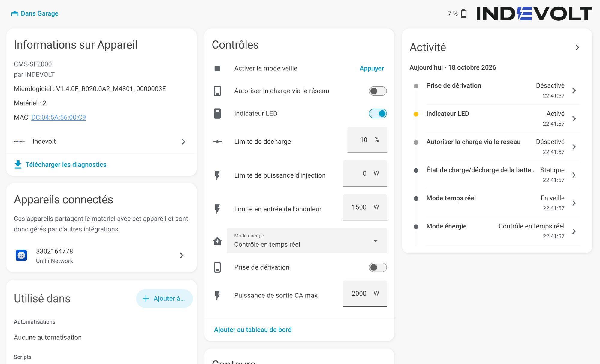Click the slider icon beside Limite de décharge
600x364 pixels.
(217, 142)
